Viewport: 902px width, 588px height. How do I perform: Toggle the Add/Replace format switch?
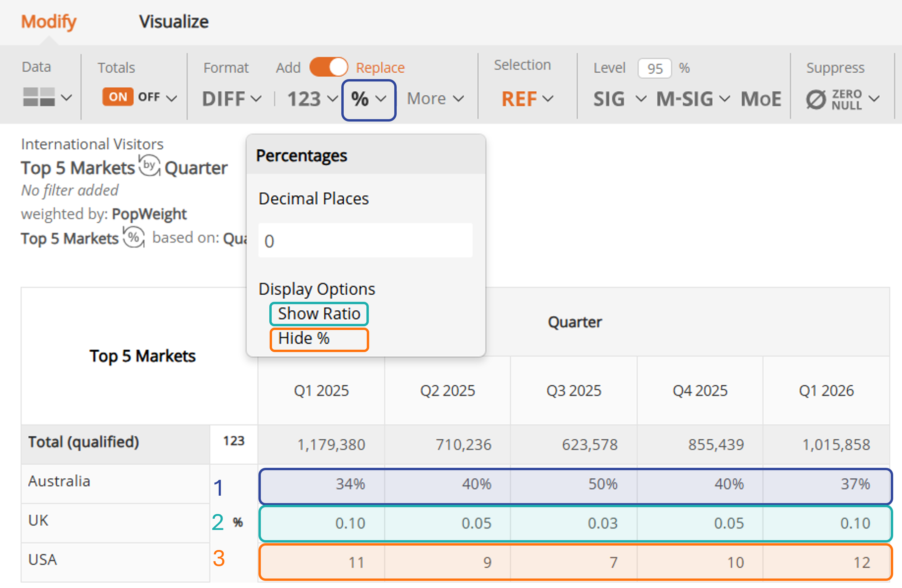click(x=329, y=68)
